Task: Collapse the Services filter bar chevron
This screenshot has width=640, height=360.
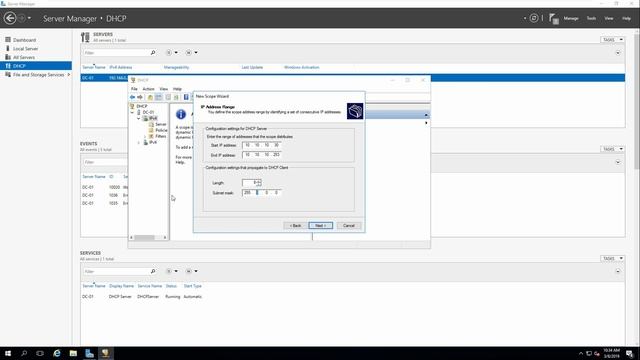Action: click(x=618, y=271)
